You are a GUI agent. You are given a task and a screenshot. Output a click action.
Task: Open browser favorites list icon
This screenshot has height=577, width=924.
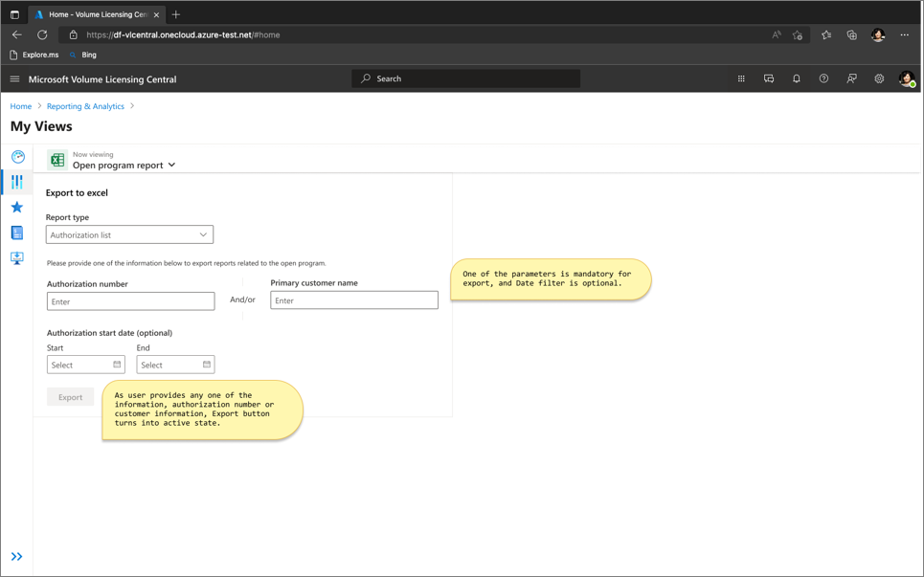[826, 34]
